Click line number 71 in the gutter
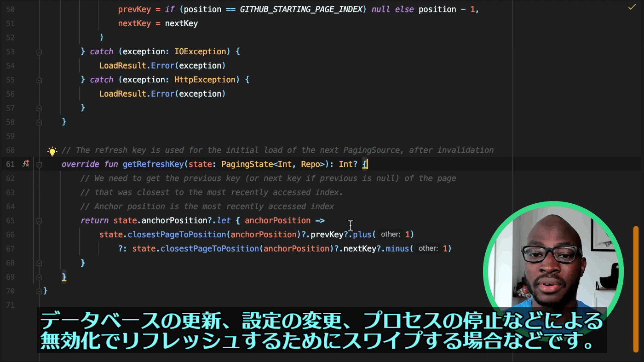644x362 pixels. coord(10,305)
